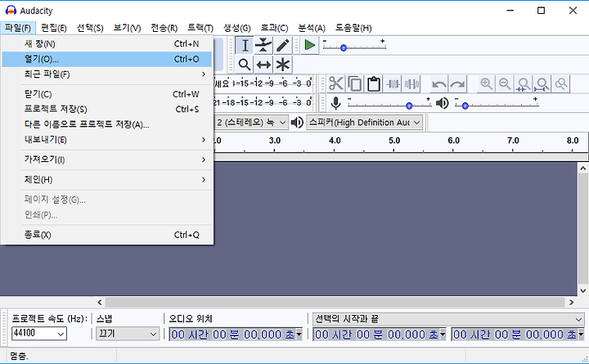Viewport: 589px width, 364px height.
Task: Click the speaker icon beside output device
Action: coord(297,122)
